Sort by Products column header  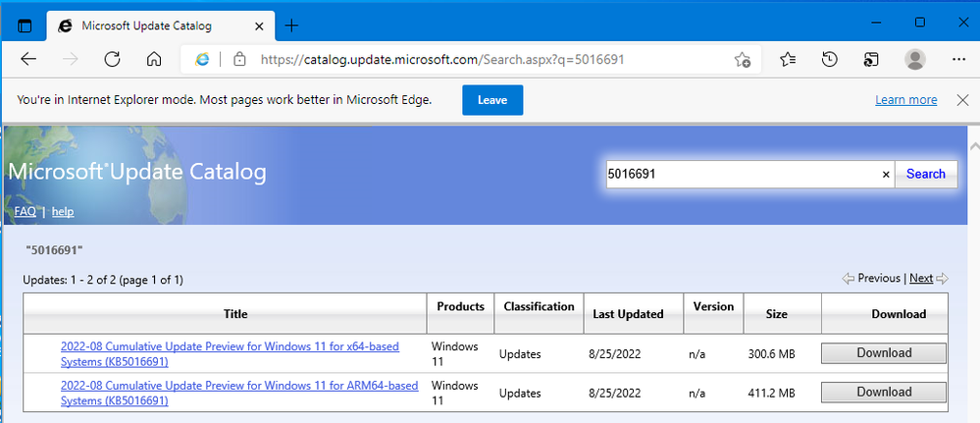tap(461, 306)
